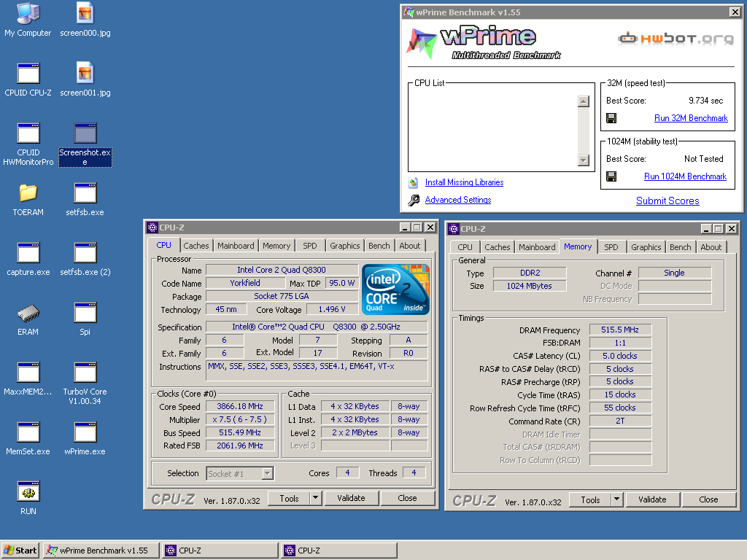Click CPU List scrollbar down arrow
747x560 pixels.
click(584, 160)
